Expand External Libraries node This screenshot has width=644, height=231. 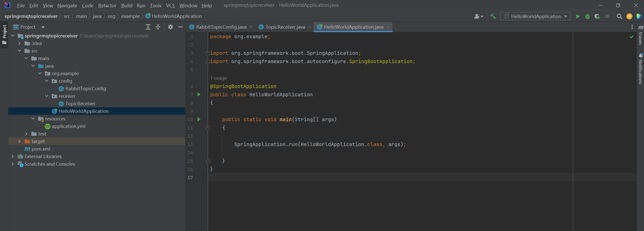[x=13, y=156]
